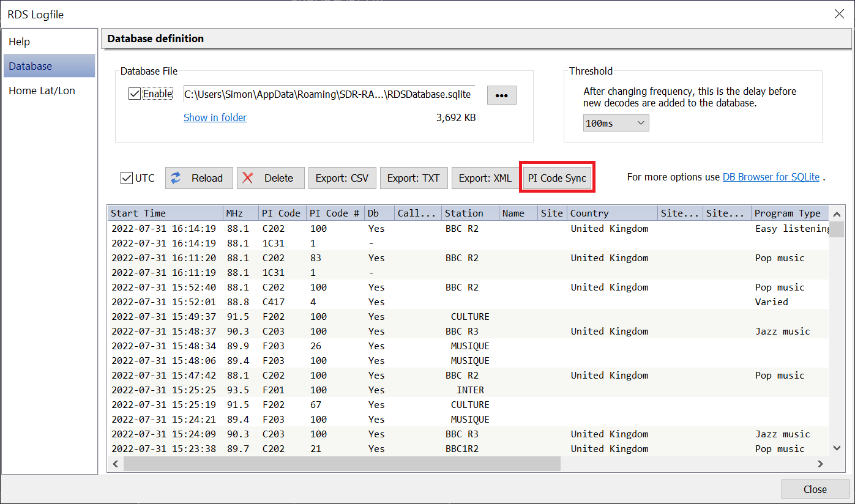
Task: Click the Delete button with red X
Action: [x=270, y=178]
